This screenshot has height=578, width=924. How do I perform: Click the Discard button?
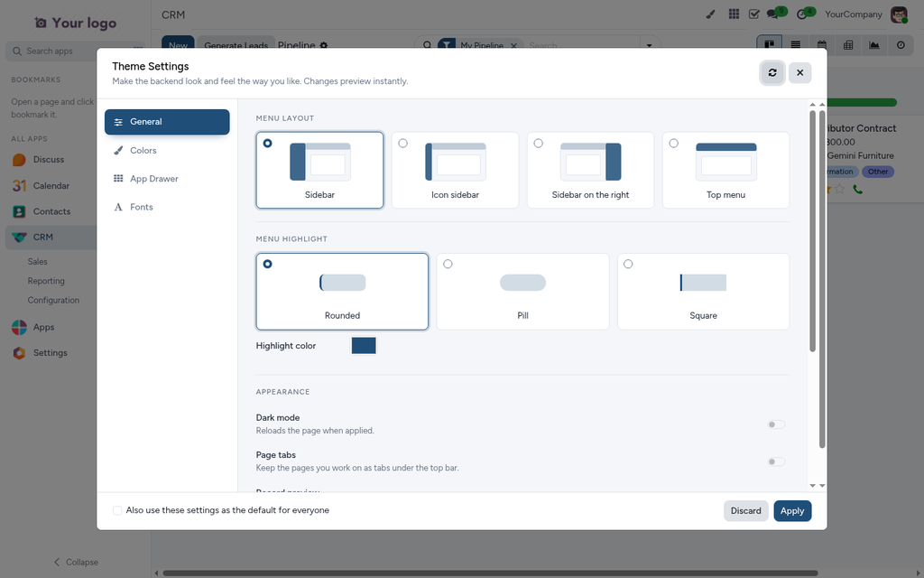click(745, 511)
